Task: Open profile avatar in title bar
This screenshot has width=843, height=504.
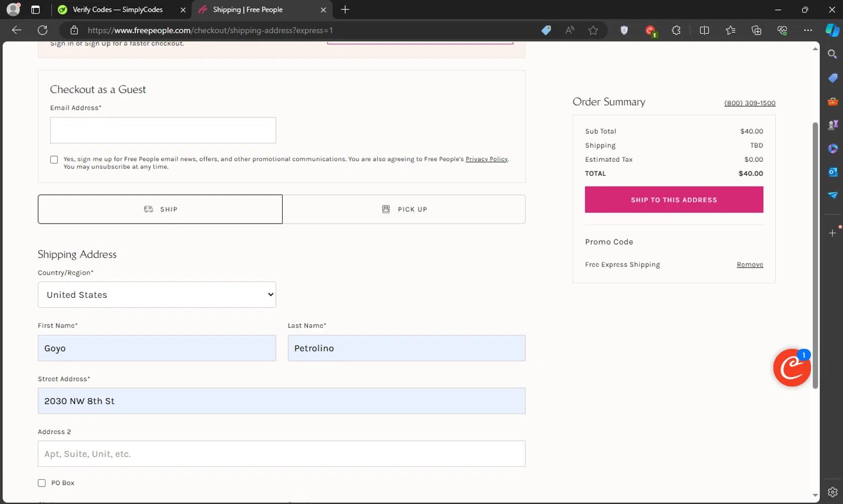Action: click(x=13, y=10)
